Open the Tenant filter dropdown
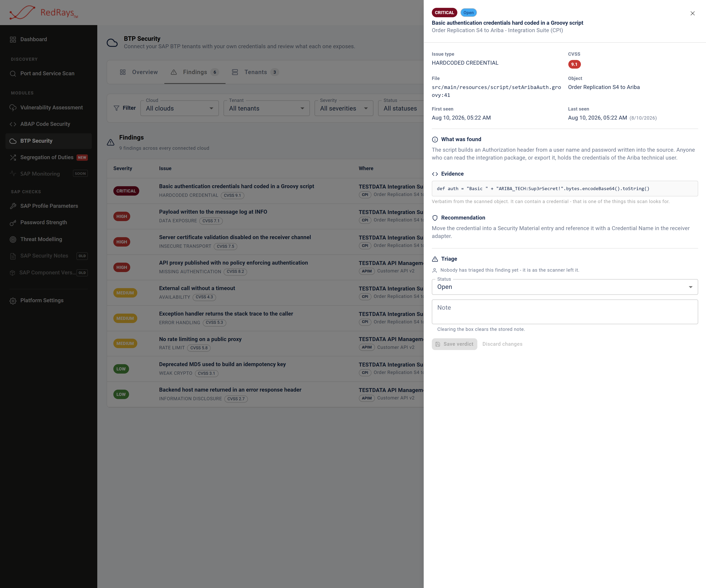 [x=267, y=108]
